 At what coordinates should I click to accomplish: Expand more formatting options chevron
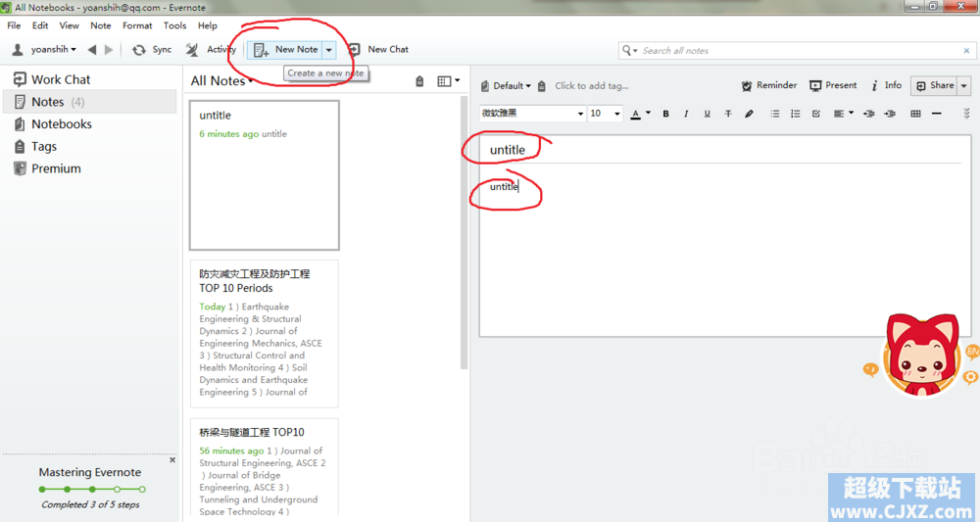966,113
